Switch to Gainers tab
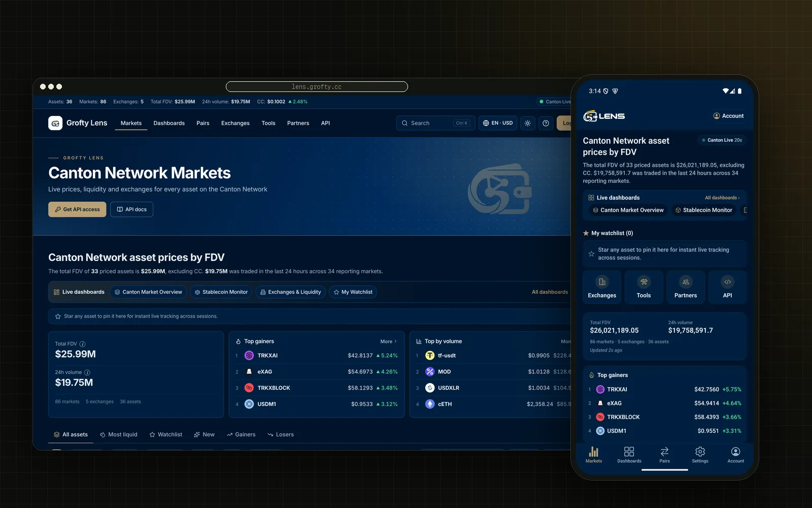This screenshot has width=812, height=508. (241, 435)
